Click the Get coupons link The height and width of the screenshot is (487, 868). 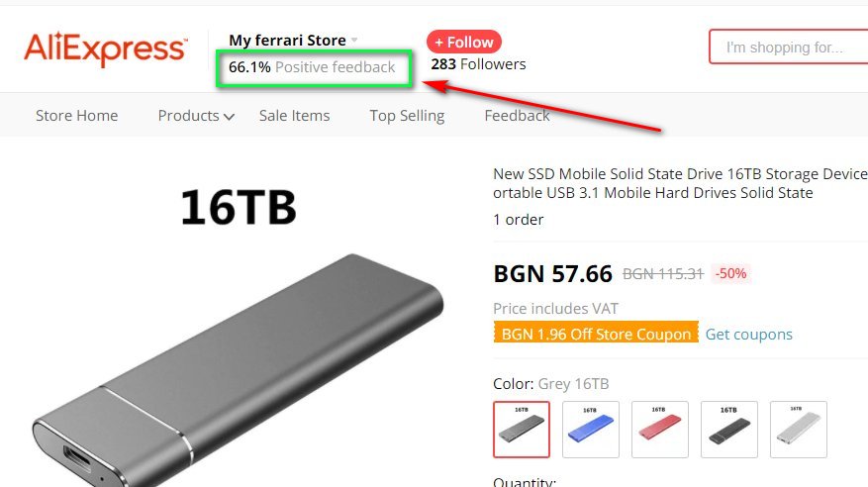pyautogui.click(x=748, y=335)
